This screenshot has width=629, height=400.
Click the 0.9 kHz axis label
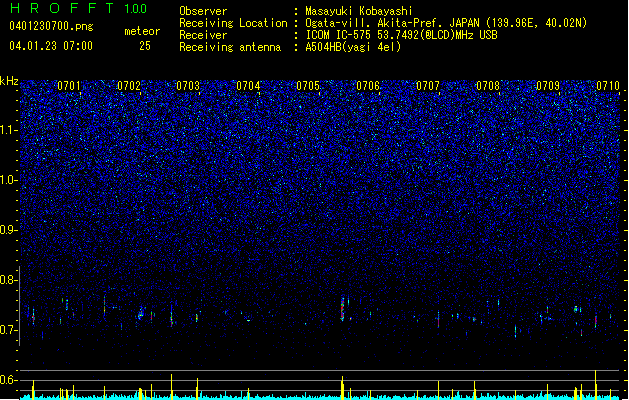click(x=9, y=230)
